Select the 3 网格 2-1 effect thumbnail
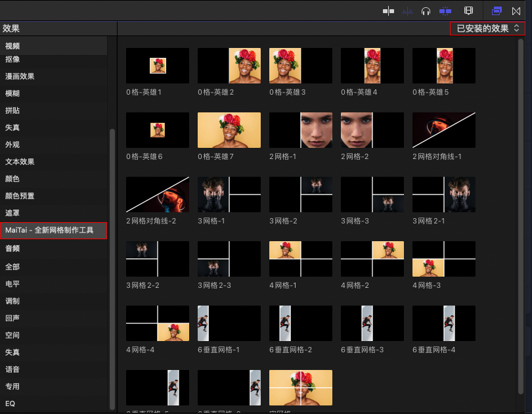Screen dimensions: 532x414 point(444,195)
